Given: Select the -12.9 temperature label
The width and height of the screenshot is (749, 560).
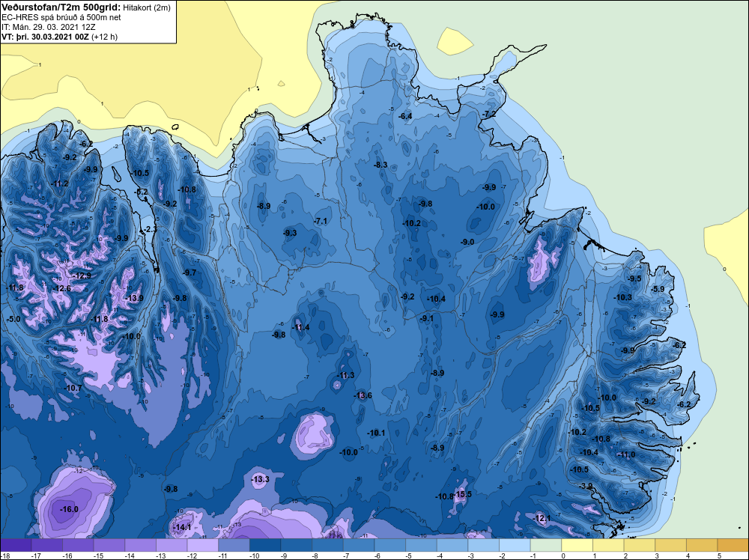Looking at the screenshot, I should [x=82, y=276].
